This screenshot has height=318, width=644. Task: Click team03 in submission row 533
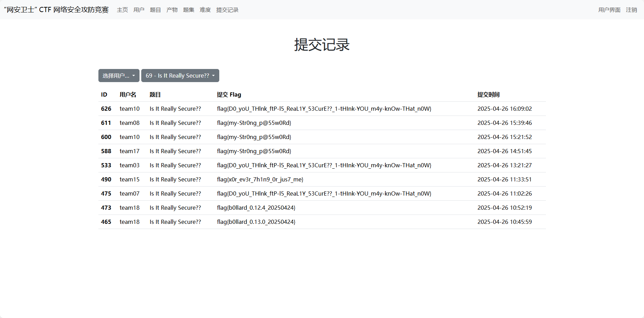[129, 165]
